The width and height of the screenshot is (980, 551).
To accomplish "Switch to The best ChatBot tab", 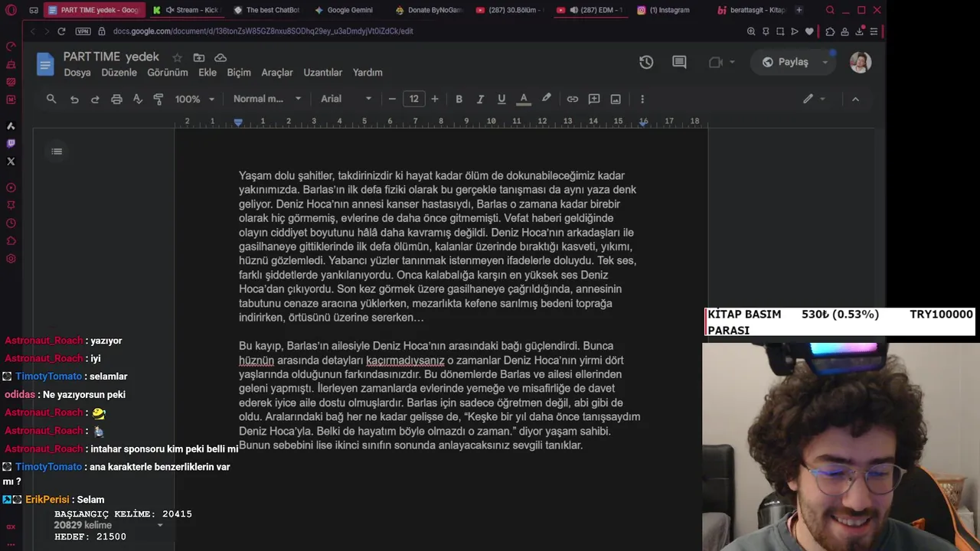I will pos(266,10).
